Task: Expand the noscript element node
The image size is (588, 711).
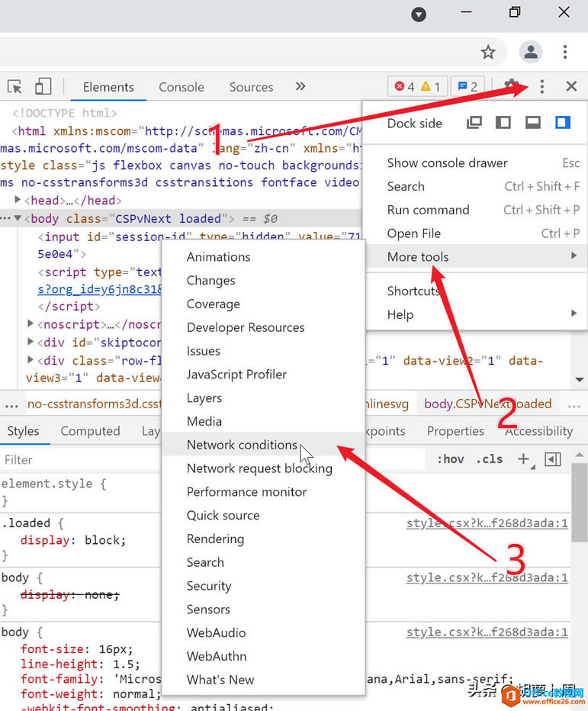Action: tap(31, 323)
